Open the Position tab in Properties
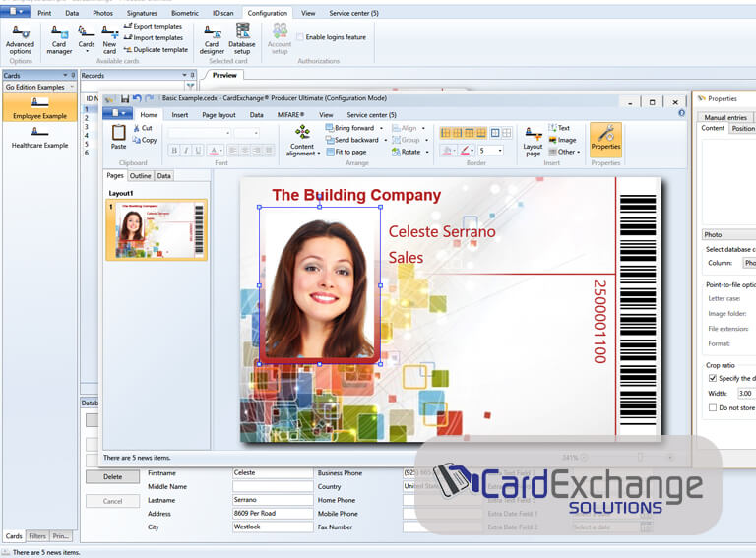 coord(743,129)
